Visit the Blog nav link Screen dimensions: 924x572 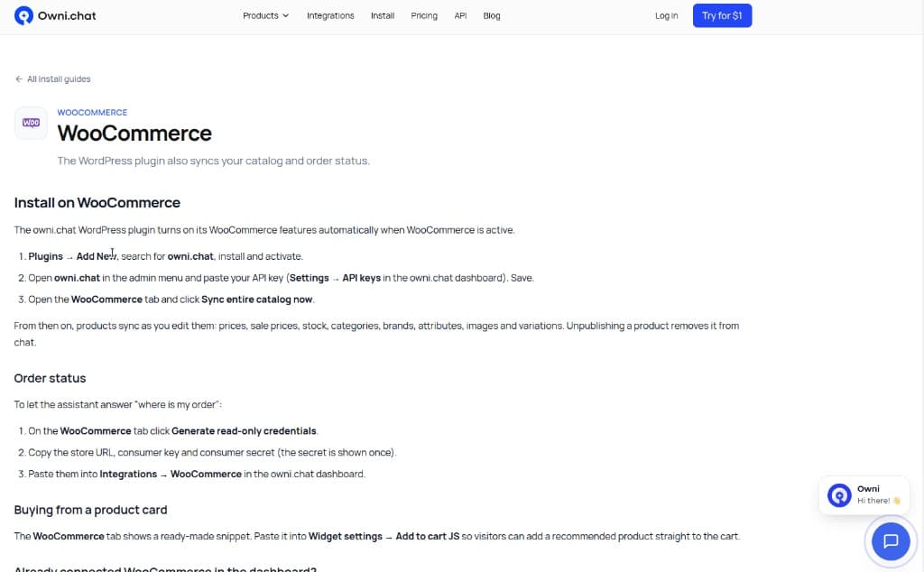492,16
